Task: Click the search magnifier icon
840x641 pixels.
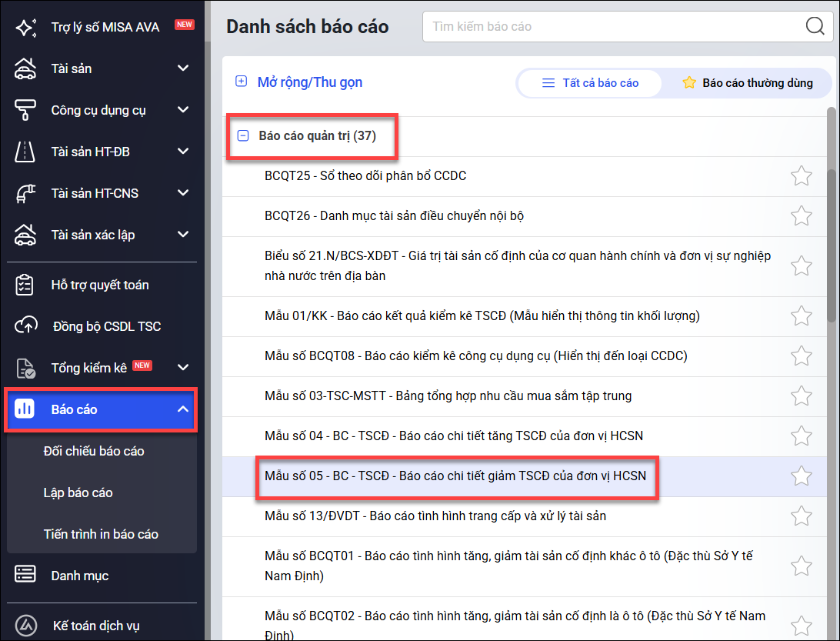Action: coord(815,26)
